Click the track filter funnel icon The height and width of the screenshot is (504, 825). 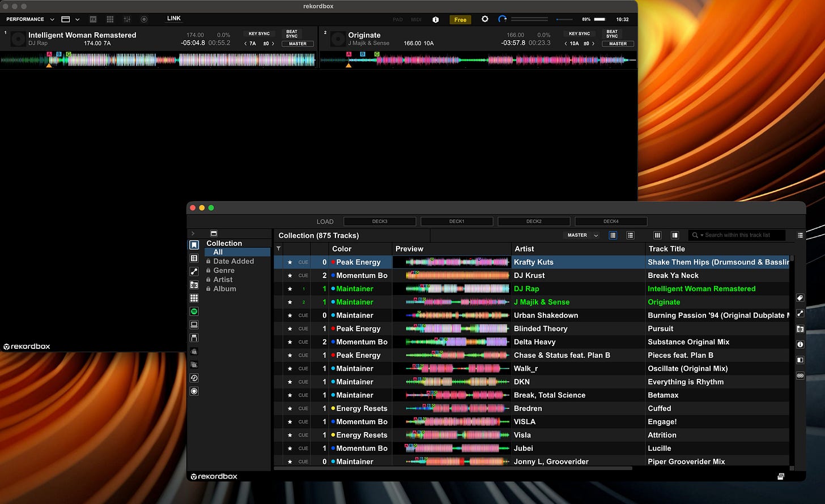pyautogui.click(x=278, y=249)
